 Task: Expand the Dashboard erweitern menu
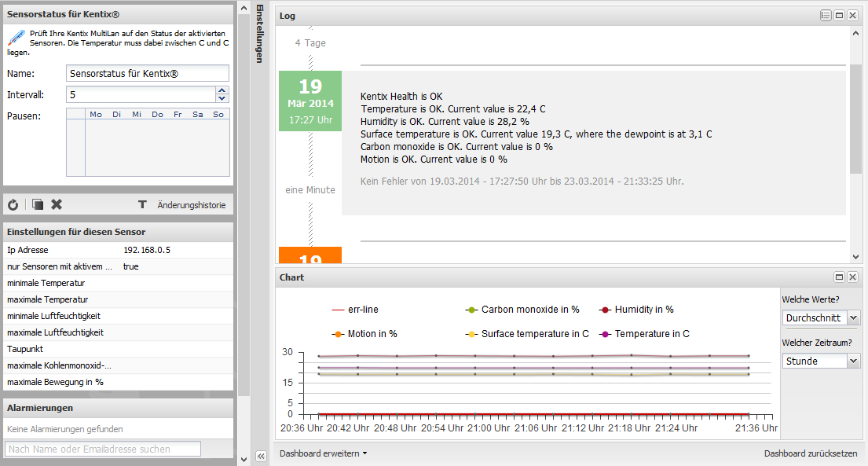324,453
